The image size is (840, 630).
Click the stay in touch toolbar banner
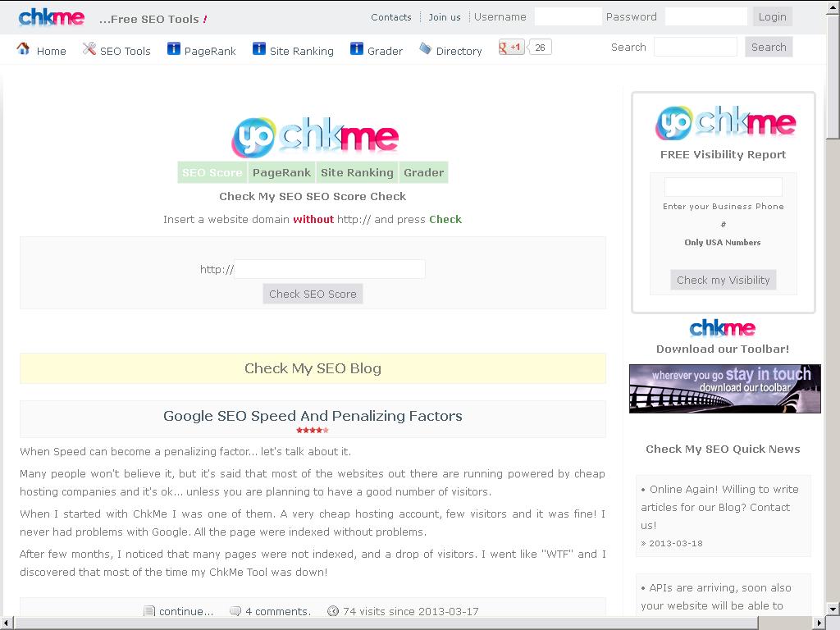[x=725, y=389]
